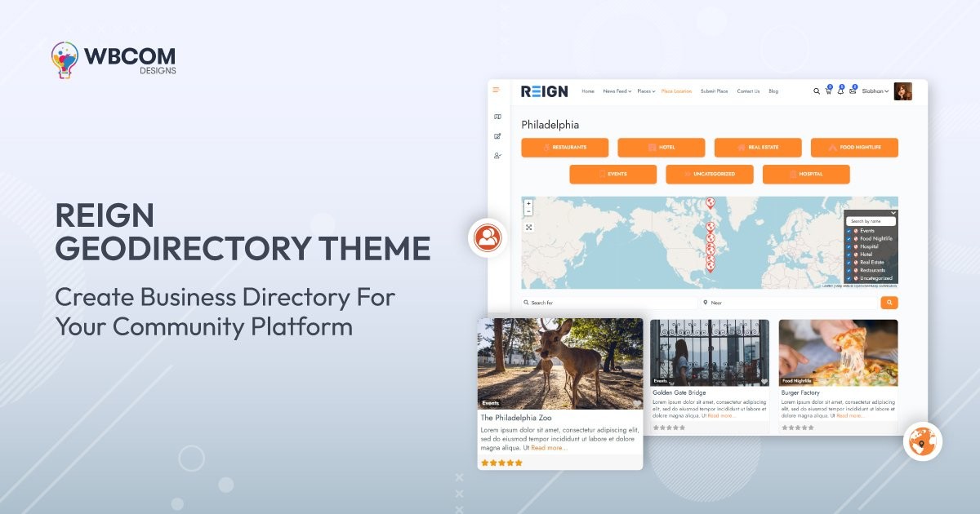The height and width of the screenshot is (514, 980).
Task: Click the Real Estate category button
Action: pyautogui.click(x=758, y=148)
